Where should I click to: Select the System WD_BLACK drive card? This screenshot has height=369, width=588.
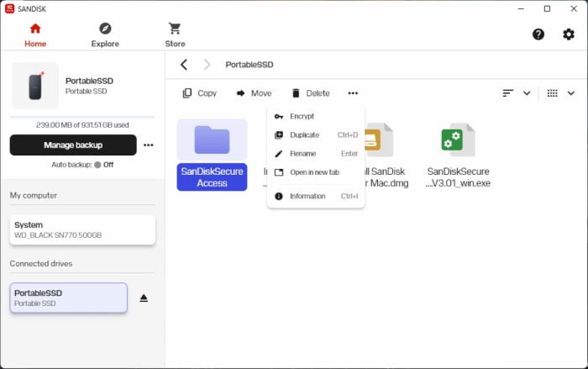pyautogui.click(x=82, y=229)
